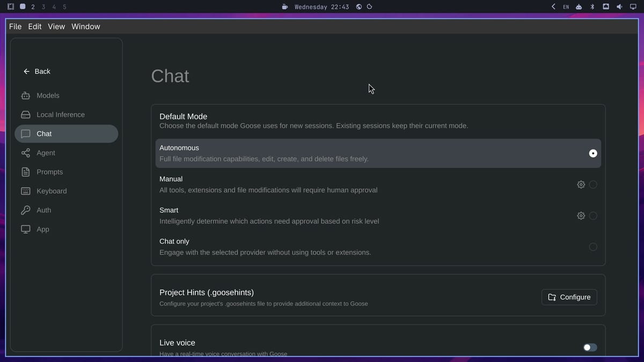
Task: Open the File menu
Action: (16, 26)
